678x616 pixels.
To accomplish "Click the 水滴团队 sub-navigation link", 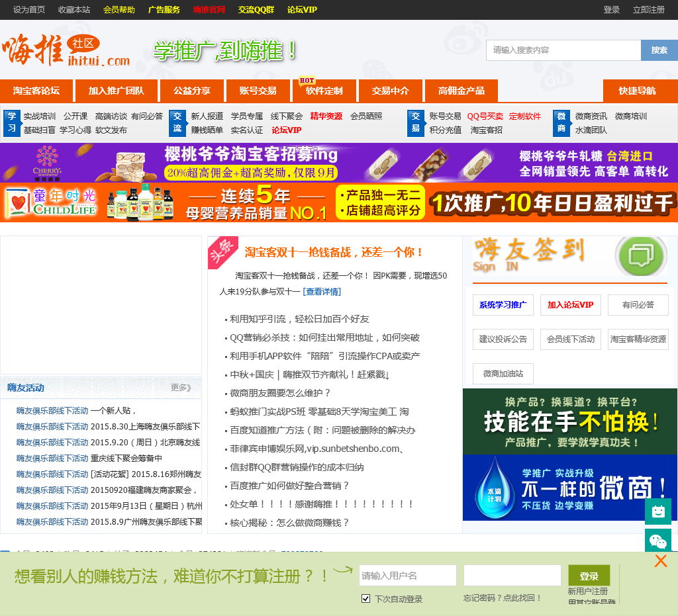I will coord(591,130).
